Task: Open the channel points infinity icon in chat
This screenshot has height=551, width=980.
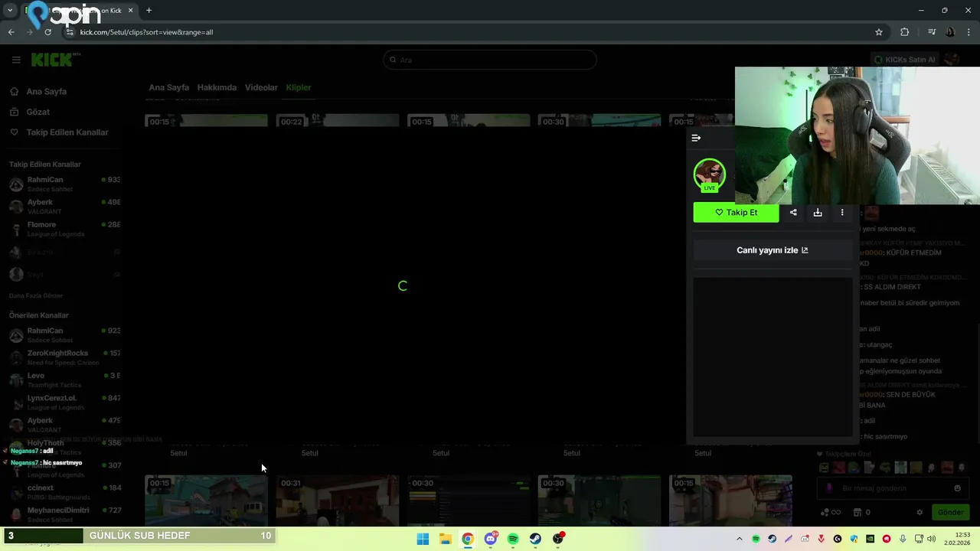Action: click(x=830, y=513)
